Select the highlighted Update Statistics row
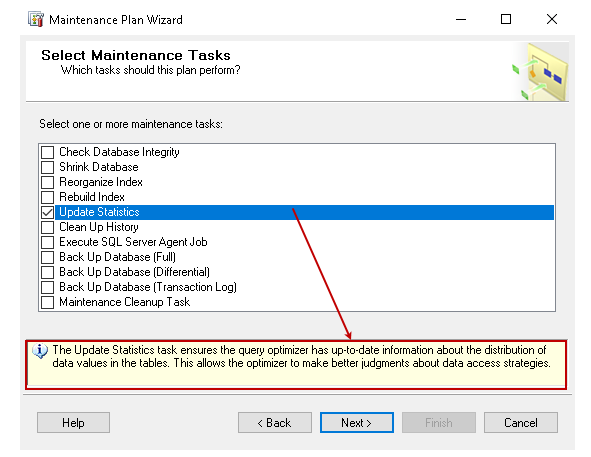Screen dimensions: 591x457 (305, 212)
